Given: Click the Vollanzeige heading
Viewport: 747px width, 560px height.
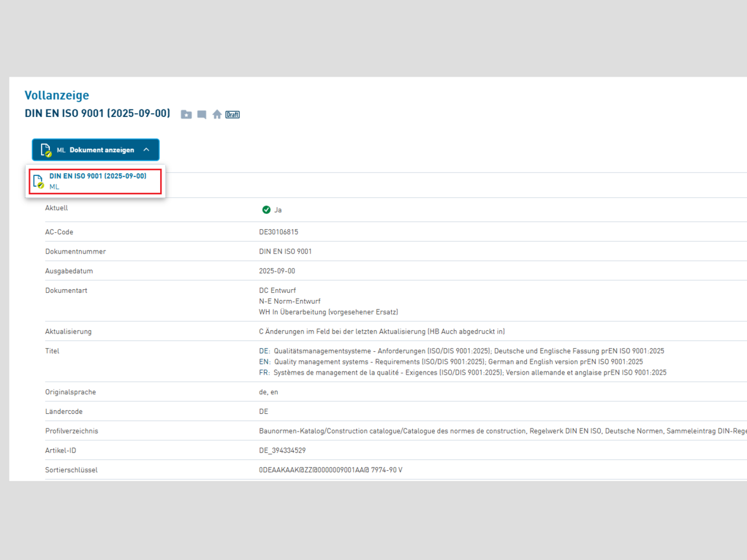Looking at the screenshot, I should [x=57, y=96].
